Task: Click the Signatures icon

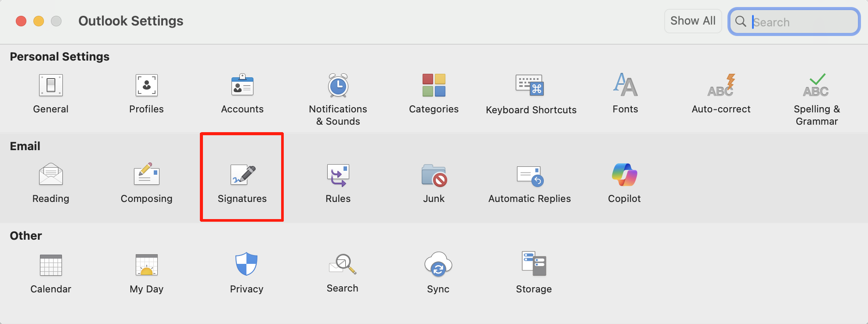Action: click(x=242, y=175)
